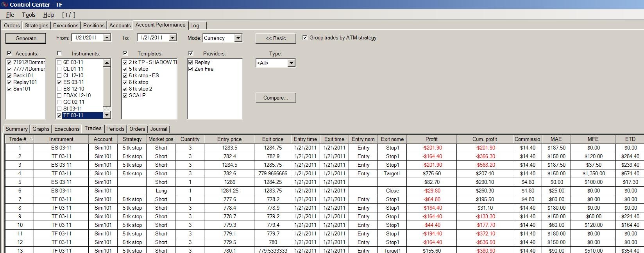This screenshot has width=644, height=253.
Task: Open the Type <All> dropdown
Action: click(x=291, y=63)
